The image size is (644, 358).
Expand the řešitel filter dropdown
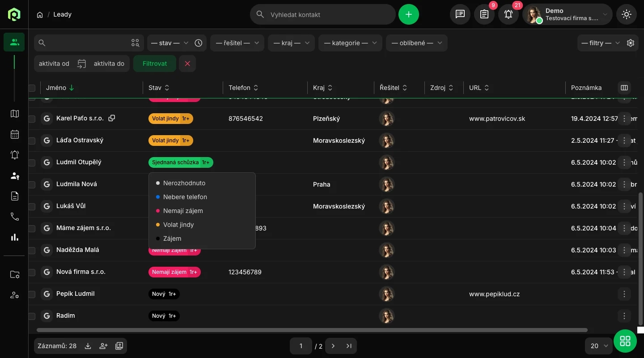237,43
